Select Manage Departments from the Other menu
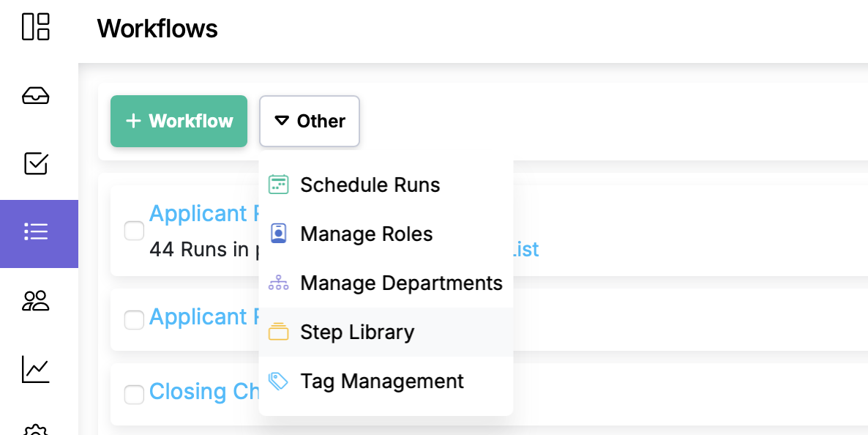The height and width of the screenshot is (435, 868). point(401,283)
